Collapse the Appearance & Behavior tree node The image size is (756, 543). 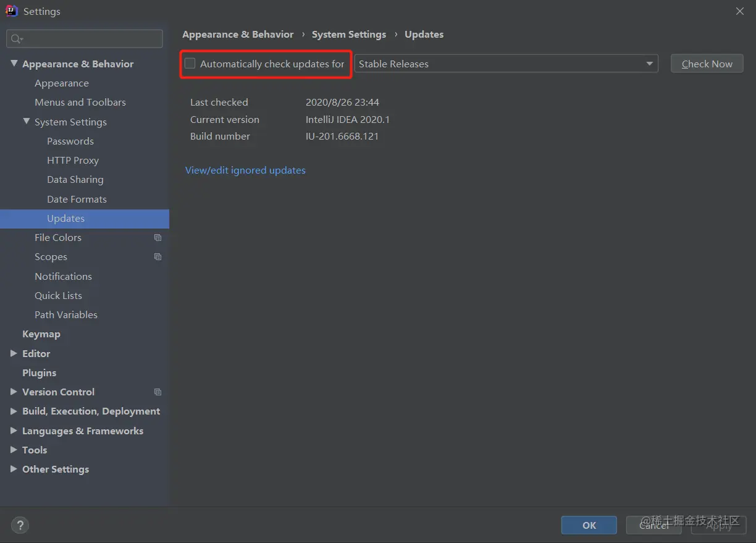click(x=14, y=64)
